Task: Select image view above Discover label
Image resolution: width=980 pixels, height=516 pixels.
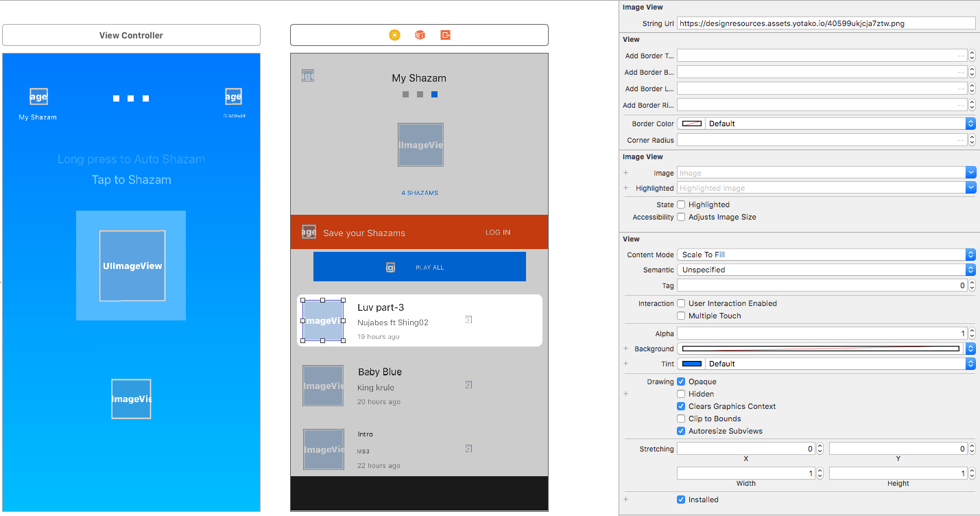Action: (x=233, y=97)
